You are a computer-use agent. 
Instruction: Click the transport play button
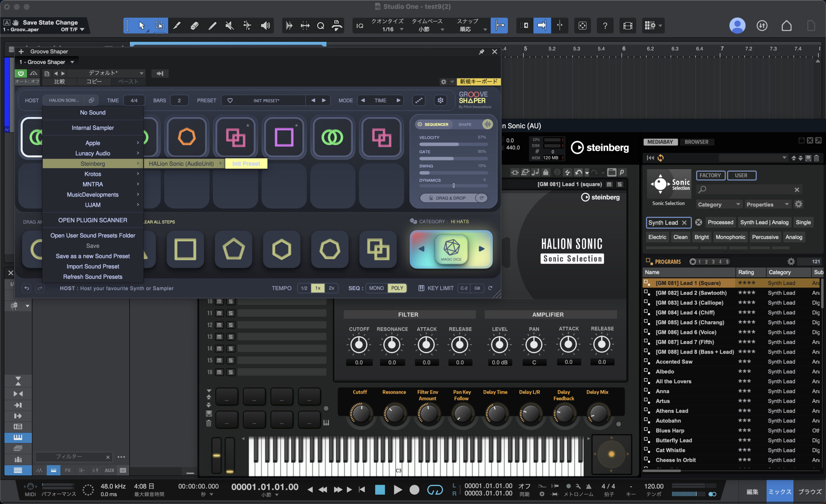click(398, 490)
